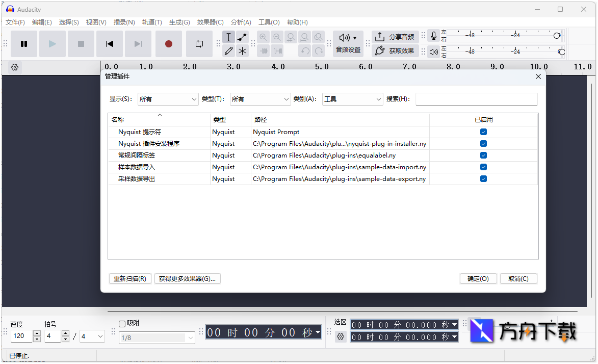The height and width of the screenshot is (364, 598).
Task: Click the red Record button
Action: 169,44
